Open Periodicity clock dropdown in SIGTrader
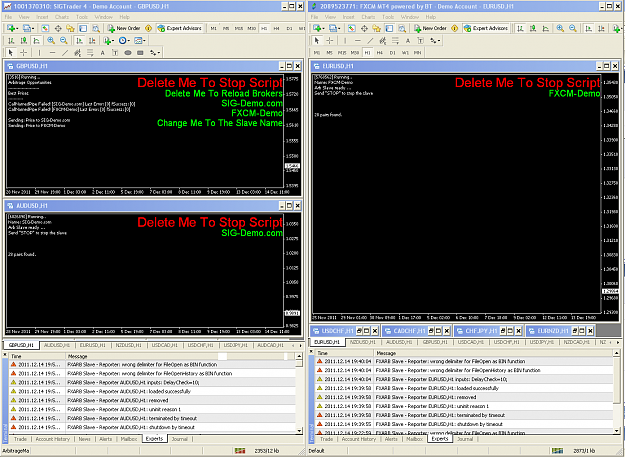 (x=124, y=41)
